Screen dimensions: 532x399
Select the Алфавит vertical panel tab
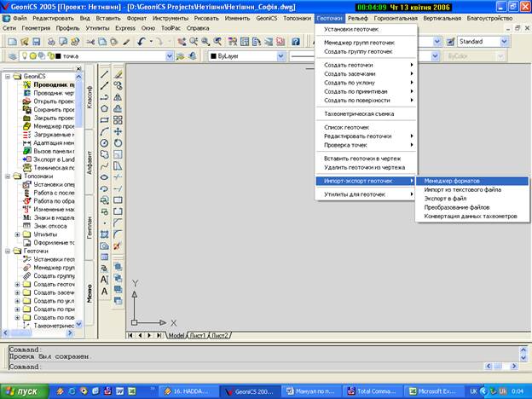[x=90, y=162]
